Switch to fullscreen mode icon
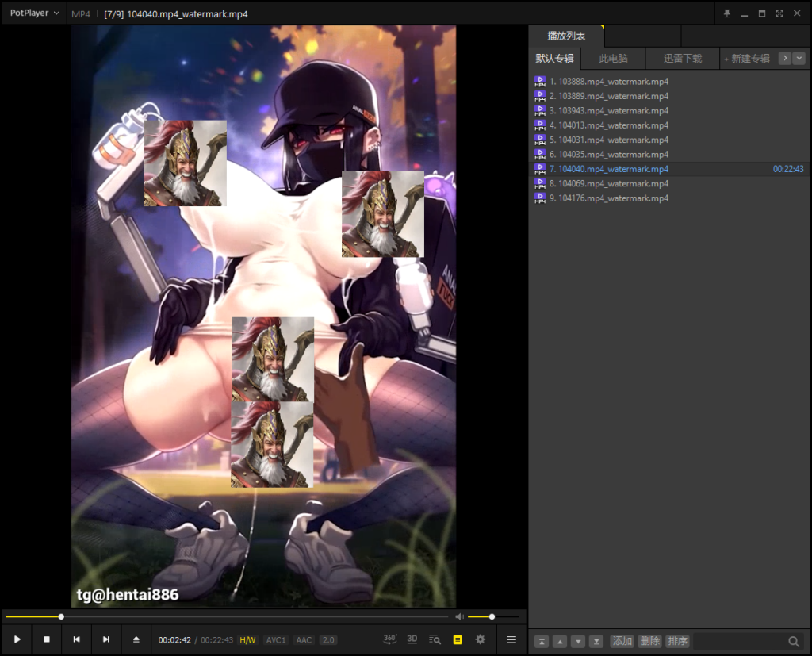The image size is (812, 656). pos(779,13)
